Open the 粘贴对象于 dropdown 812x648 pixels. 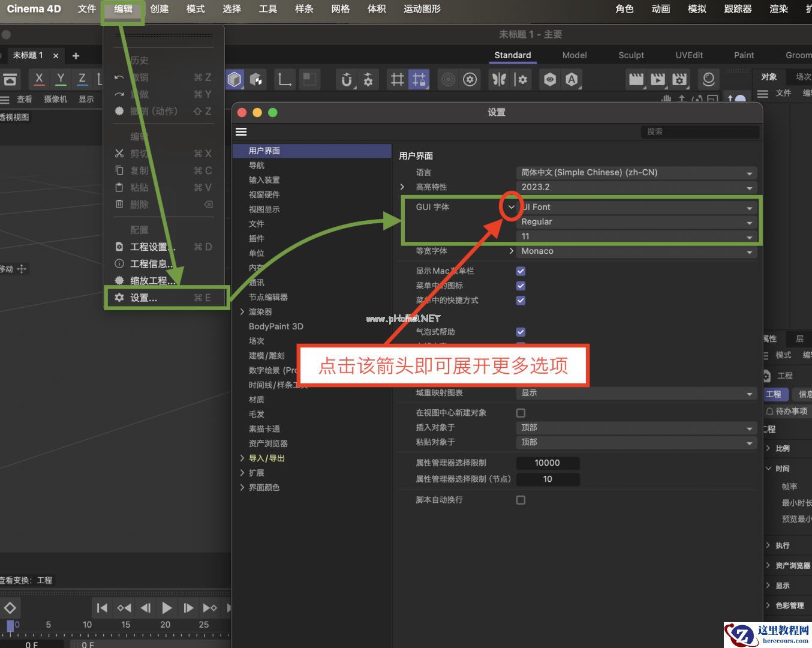click(x=636, y=442)
